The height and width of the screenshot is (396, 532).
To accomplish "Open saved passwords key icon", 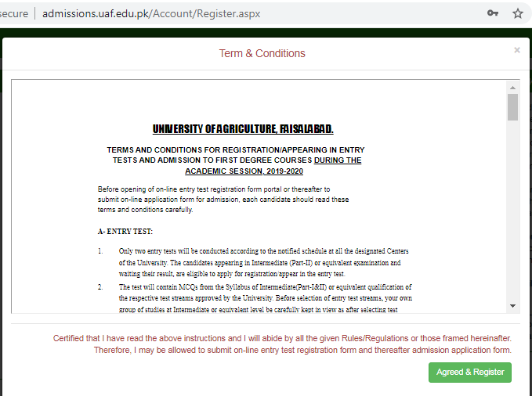I will coord(493,13).
